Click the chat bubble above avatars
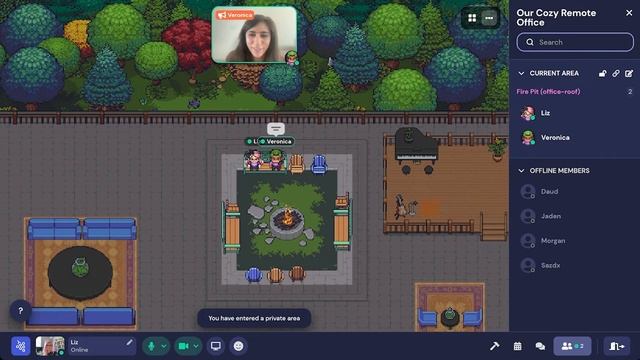 point(276,129)
